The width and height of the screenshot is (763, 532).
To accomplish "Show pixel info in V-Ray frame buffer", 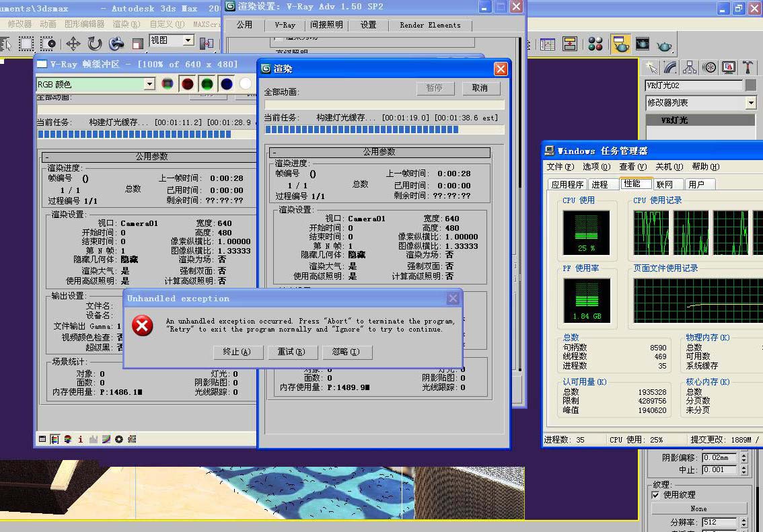I will [x=81, y=439].
